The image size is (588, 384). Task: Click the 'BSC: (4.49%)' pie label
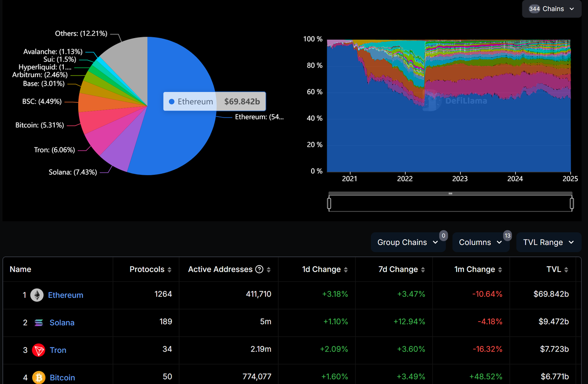[42, 101]
